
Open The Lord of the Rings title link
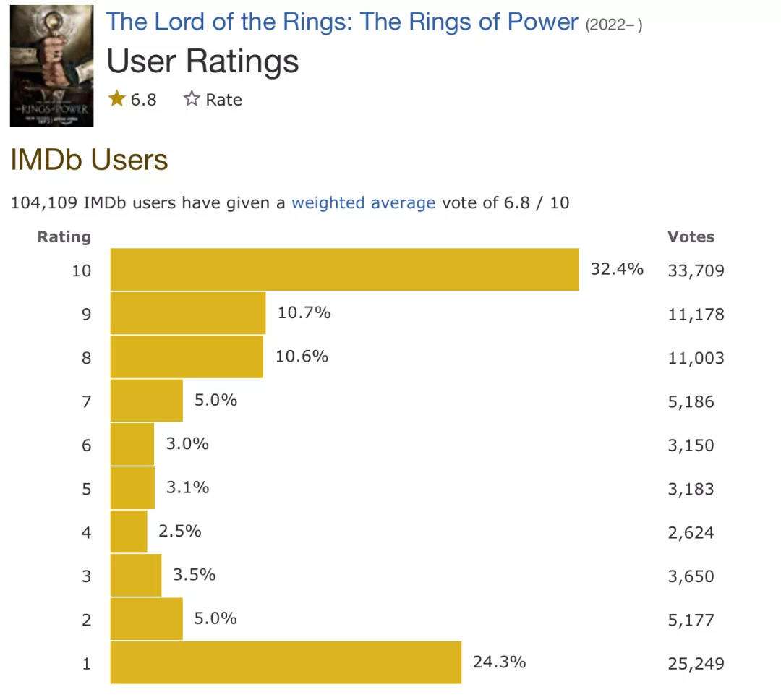coord(342,22)
